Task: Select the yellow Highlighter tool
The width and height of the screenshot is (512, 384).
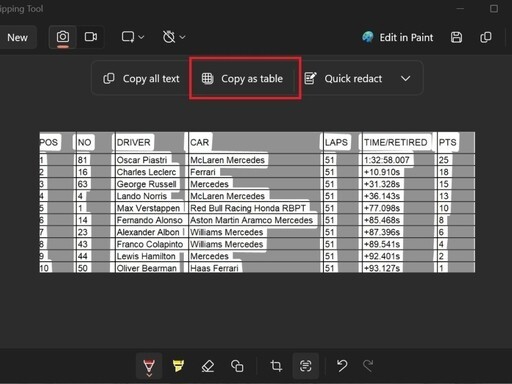Action: pyautogui.click(x=178, y=366)
